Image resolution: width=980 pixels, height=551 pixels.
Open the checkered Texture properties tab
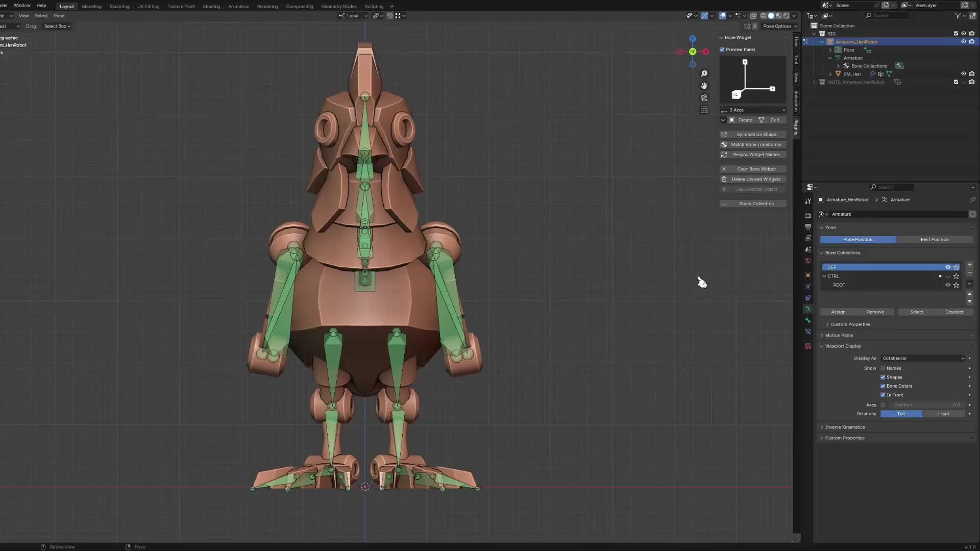pyautogui.click(x=807, y=346)
